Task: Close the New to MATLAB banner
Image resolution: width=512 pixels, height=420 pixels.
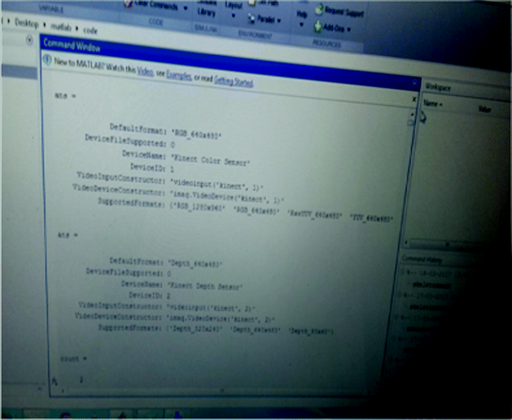Action: click(x=413, y=99)
